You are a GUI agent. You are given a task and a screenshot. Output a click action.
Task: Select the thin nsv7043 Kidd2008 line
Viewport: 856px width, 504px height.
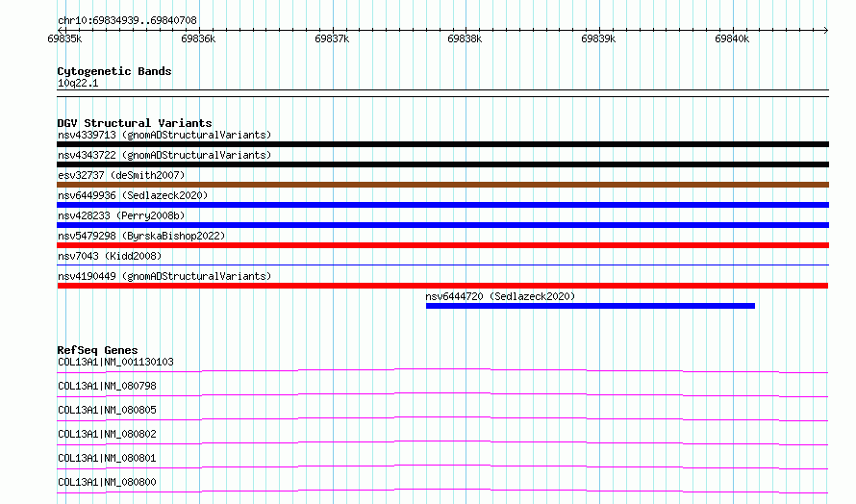pos(442,265)
